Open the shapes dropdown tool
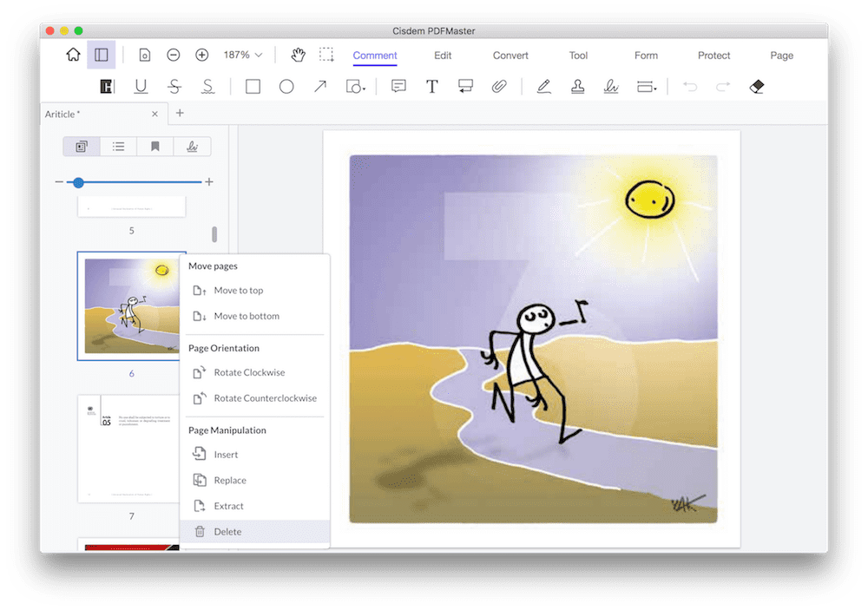Viewport: 868px width, 610px height. pyautogui.click(x=355, y=87)
